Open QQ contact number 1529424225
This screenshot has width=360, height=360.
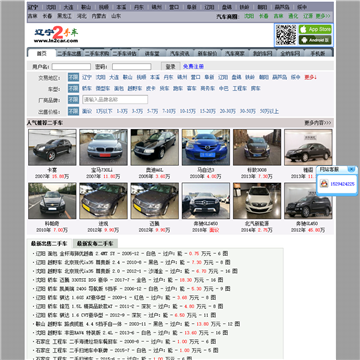[x=342, y=184]
